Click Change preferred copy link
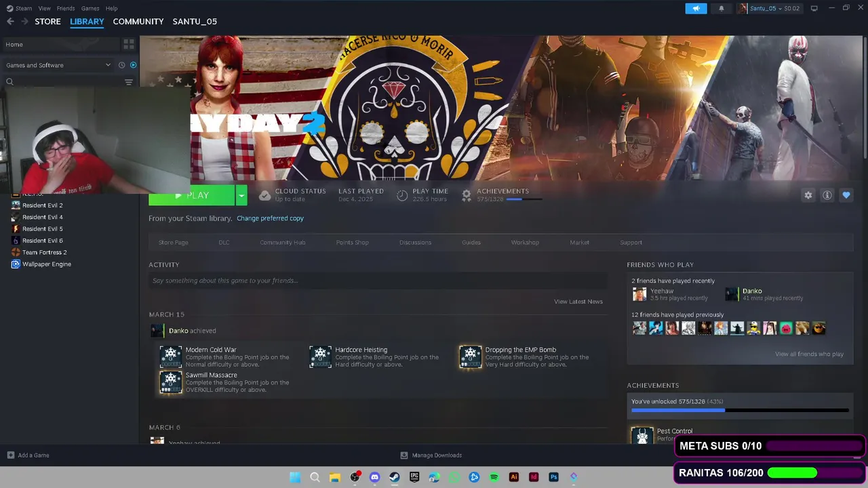The height and width of the screenshot is (488, 868). pyautogui.click(x=270, y=218)
